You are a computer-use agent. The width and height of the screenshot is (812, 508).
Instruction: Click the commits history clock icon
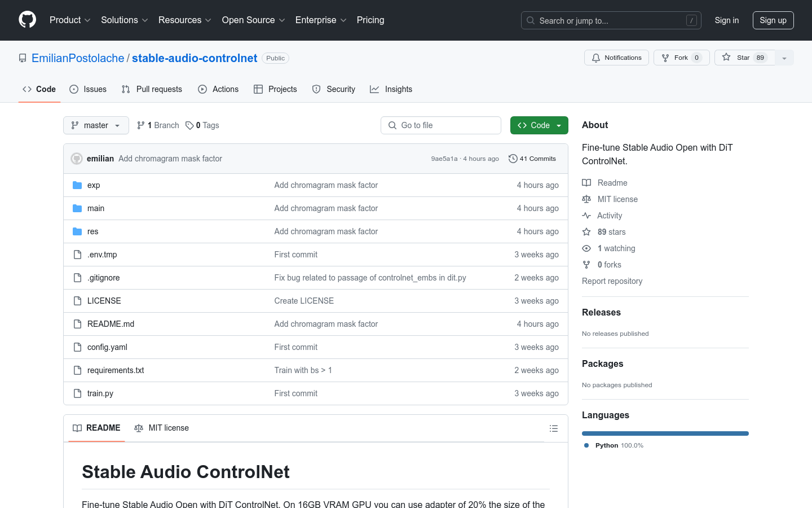click(x=513, y=159)
